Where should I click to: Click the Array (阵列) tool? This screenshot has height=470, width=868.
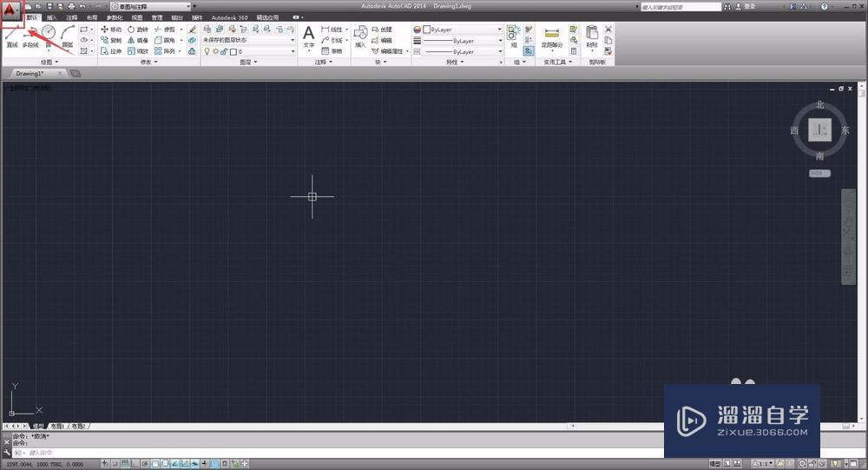pos(164,51)
